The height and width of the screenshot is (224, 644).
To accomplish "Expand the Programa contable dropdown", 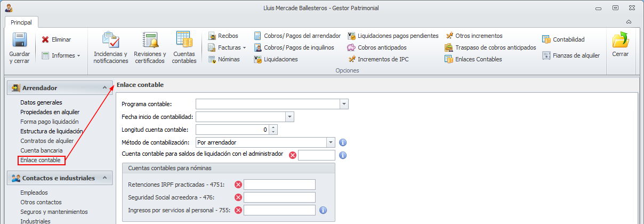I will coord(344,104).
